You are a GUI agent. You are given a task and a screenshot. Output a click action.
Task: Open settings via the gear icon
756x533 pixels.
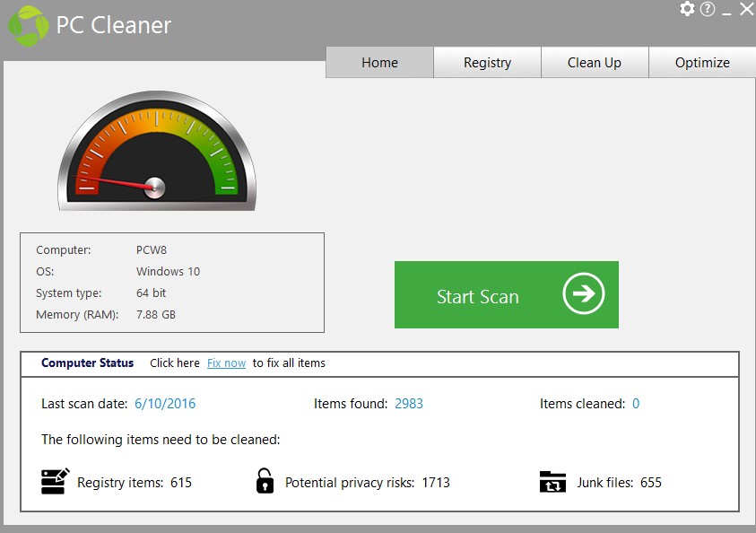click(687, 9)
